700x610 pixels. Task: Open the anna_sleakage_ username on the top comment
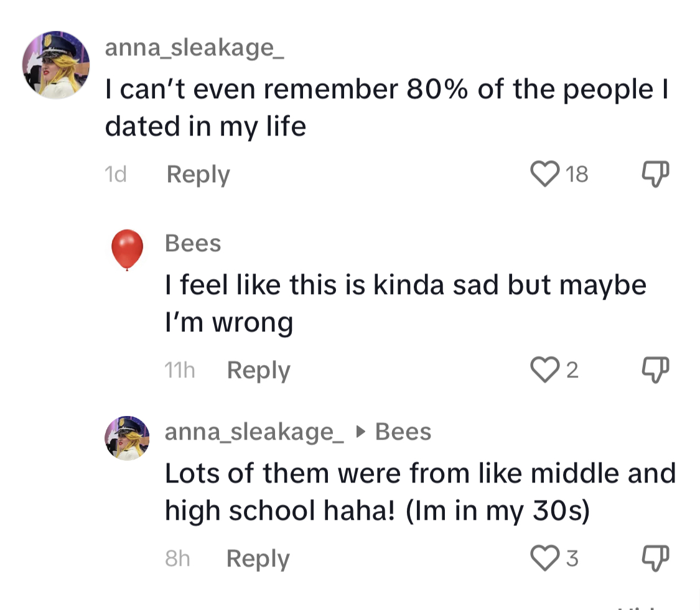194,48
